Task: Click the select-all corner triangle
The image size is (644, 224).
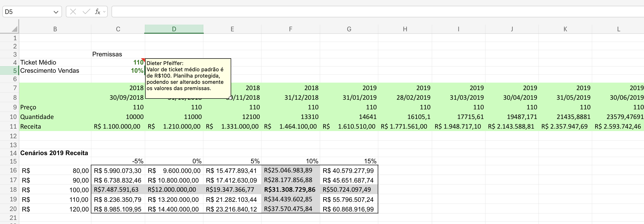Action: click(14, 29)
